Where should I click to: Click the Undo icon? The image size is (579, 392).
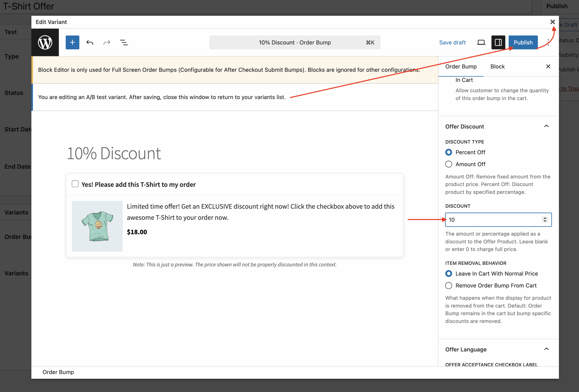coord(90,42)
